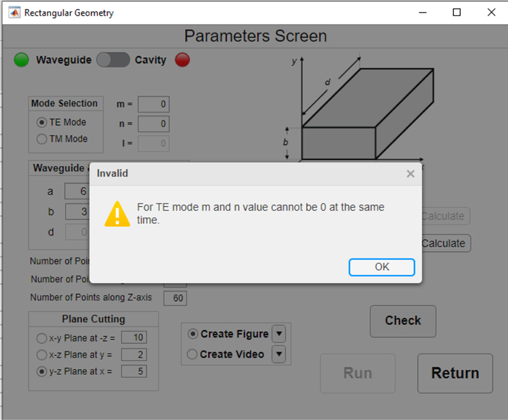This screenshot has width=508, height=420.
Task: Select the TE Mode radio button
Action: [x=42, y=122]
